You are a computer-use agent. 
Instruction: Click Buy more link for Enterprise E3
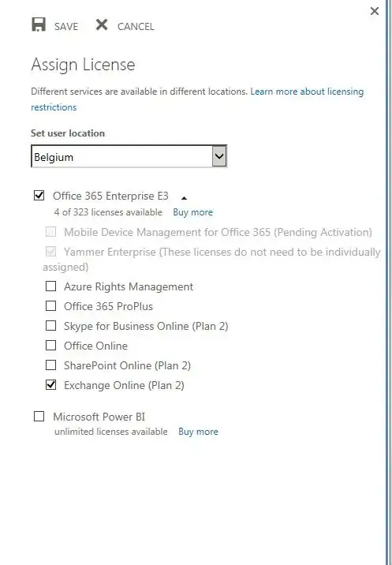point(192,212)
